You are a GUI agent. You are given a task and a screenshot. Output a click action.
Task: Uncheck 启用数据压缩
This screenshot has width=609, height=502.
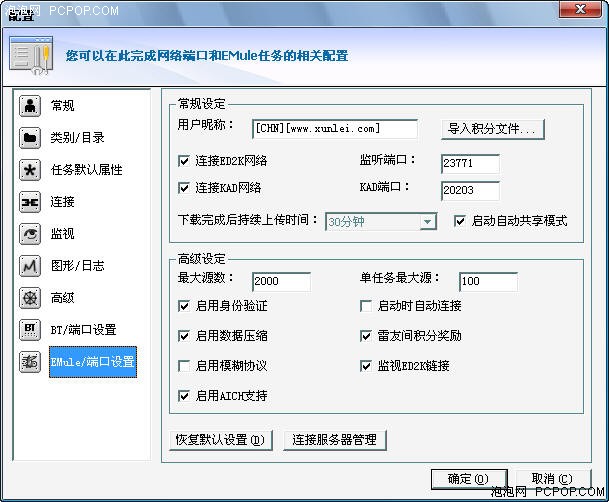(184, 336)
